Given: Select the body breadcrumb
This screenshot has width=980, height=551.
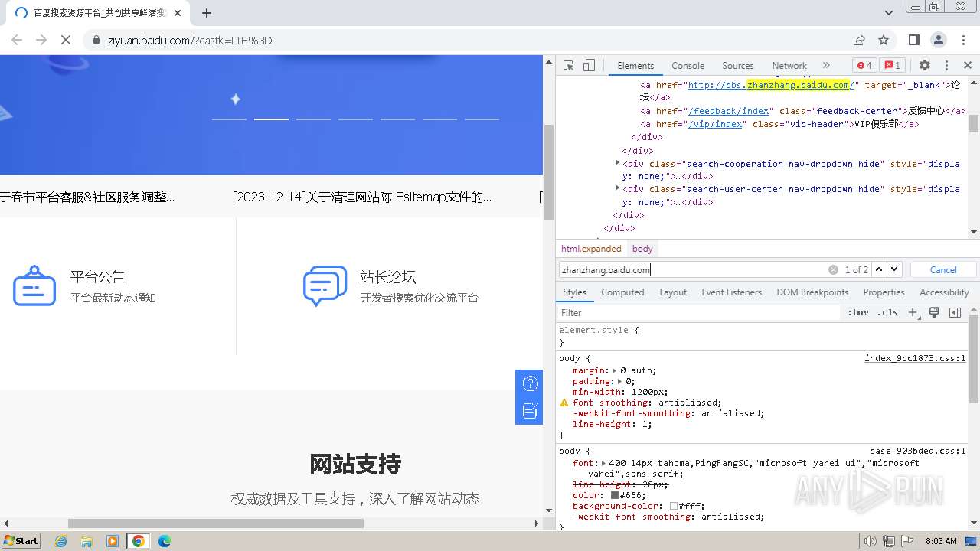Looking at the screenshot, I should tap(642, 249).
